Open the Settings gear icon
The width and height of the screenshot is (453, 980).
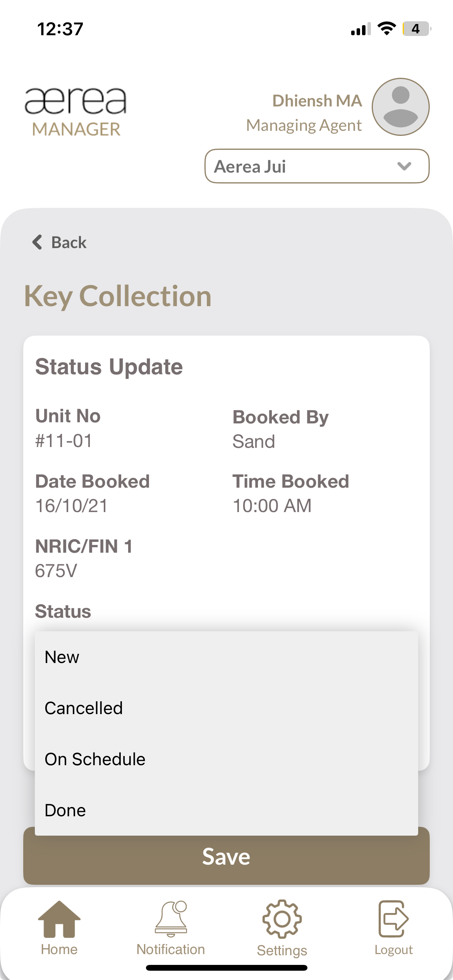pyautogui.click(x=282, y=919)
